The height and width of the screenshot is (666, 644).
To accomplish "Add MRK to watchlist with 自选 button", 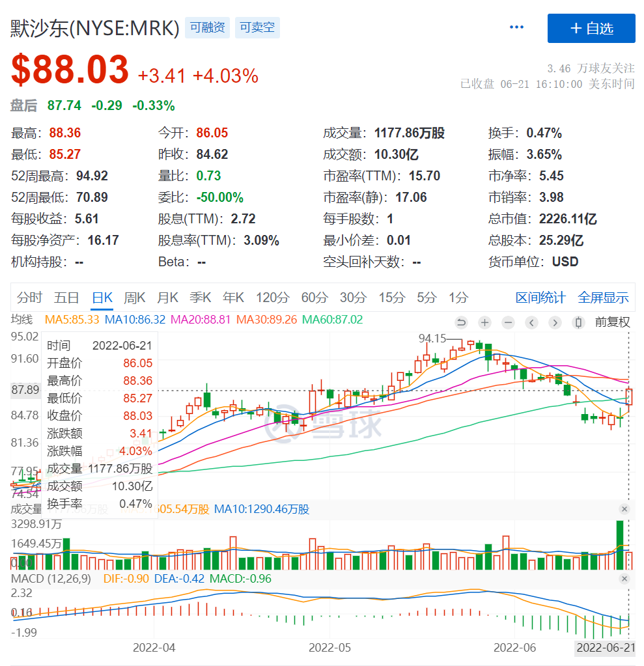I will pos(591,29).
